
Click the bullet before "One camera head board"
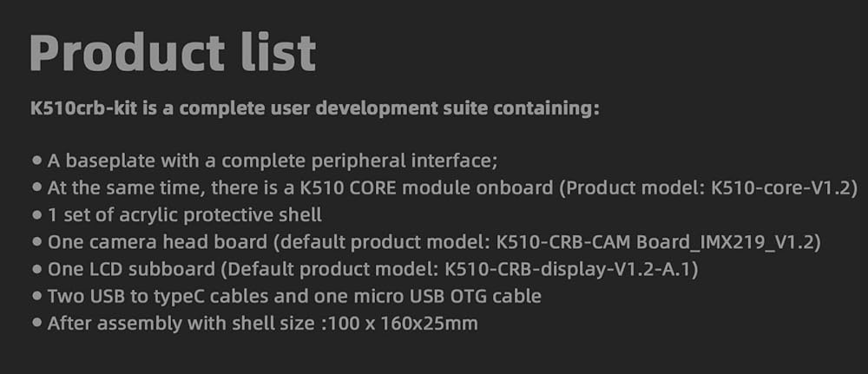pyautogui.click(x=36, y=241)
